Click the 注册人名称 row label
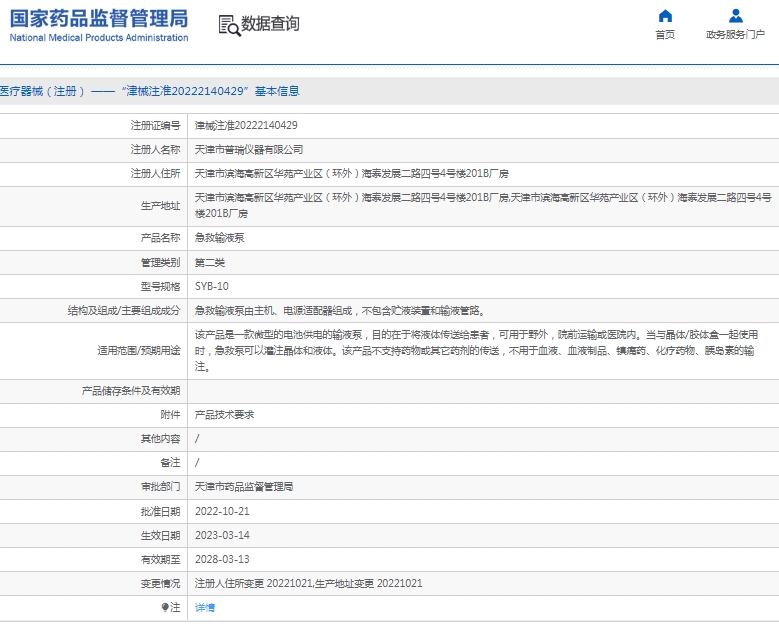 [x=156, y=150]
